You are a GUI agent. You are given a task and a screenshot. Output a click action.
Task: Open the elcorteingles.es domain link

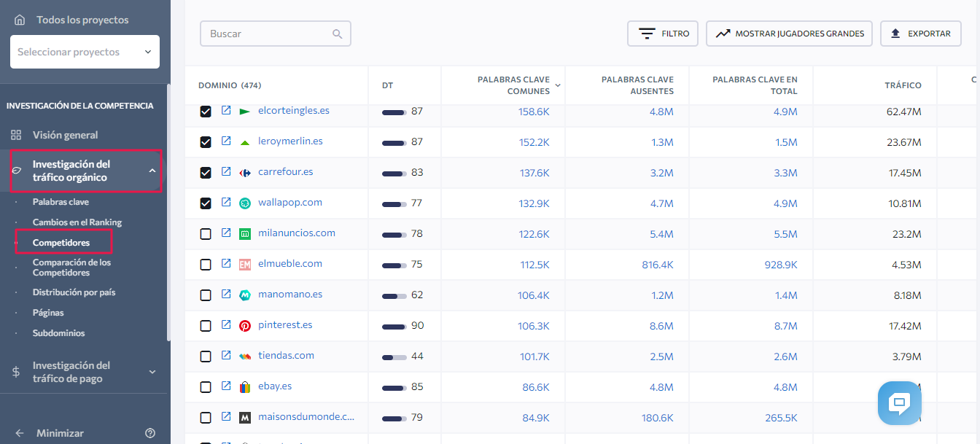(294, 111)
